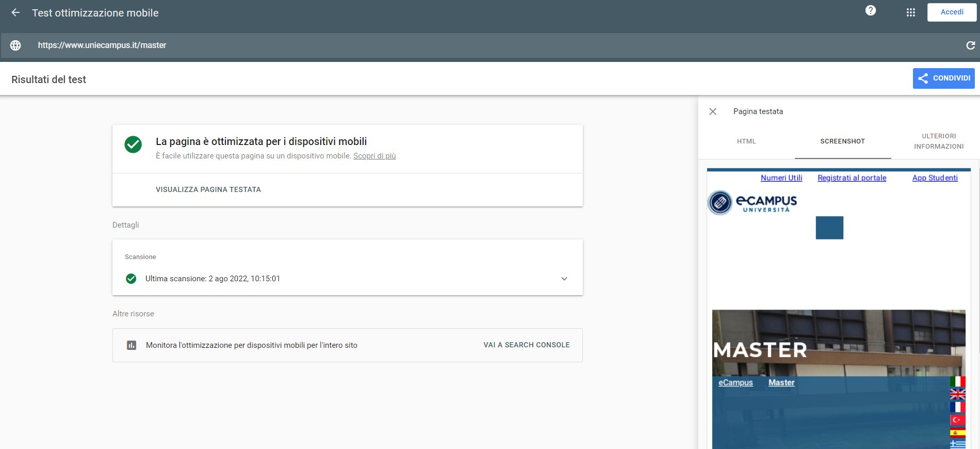
Task: Click 'Risultati del test' heading
Action: [x=48, y=79]
